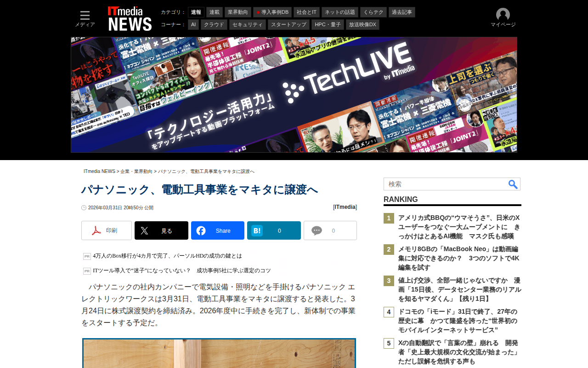This screenshot has height=368, width=588.
Task: Click the TechLIVE banner advertisement
Action: [294, 95]
